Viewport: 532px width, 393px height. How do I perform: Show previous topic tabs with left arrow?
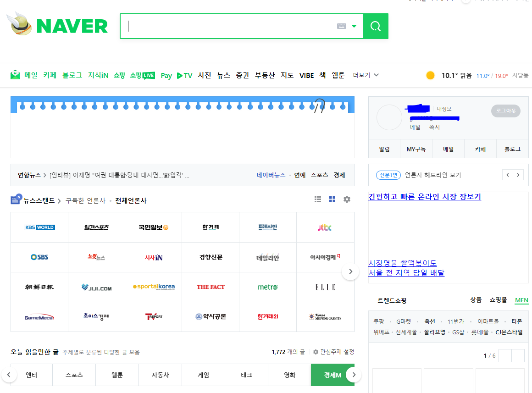[x=9, y=375]
